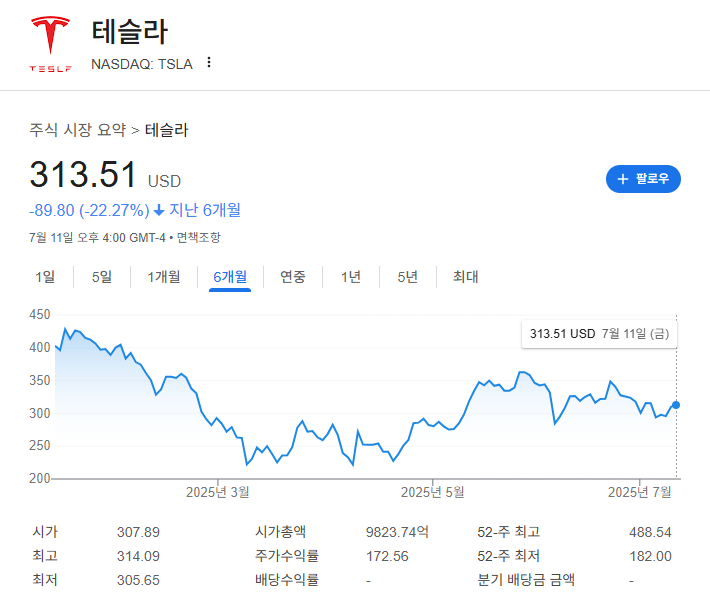Click the timestamp 7월 11일 오후 4:00 GMT-4
Viewport: 710px width, 601px height.
(97, 238)
